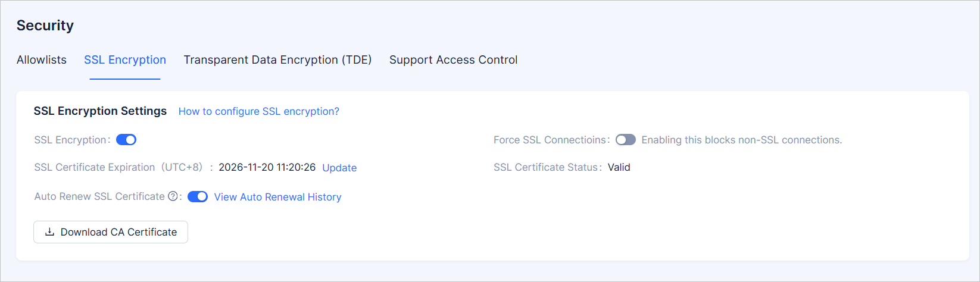This screenshot has height=282, width=980.
Task: View Auto Renewal History
Action: tap(277, 197)
